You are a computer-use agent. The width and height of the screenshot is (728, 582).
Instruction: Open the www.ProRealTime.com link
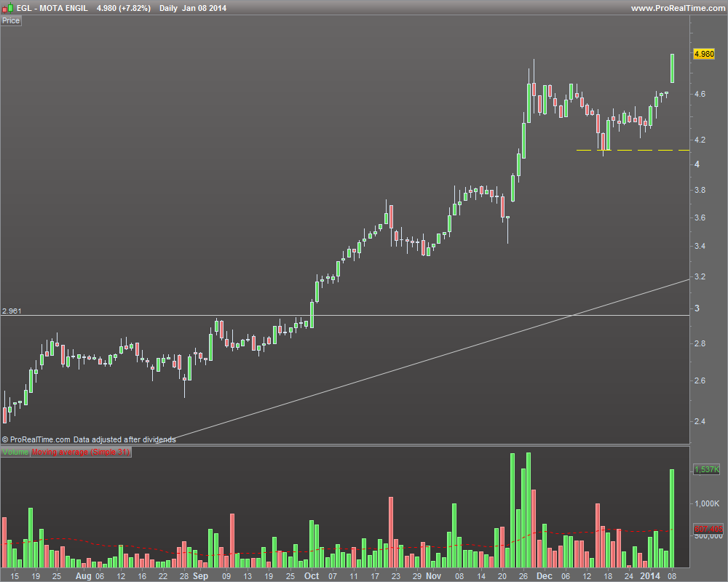click(x=678, y=8)
